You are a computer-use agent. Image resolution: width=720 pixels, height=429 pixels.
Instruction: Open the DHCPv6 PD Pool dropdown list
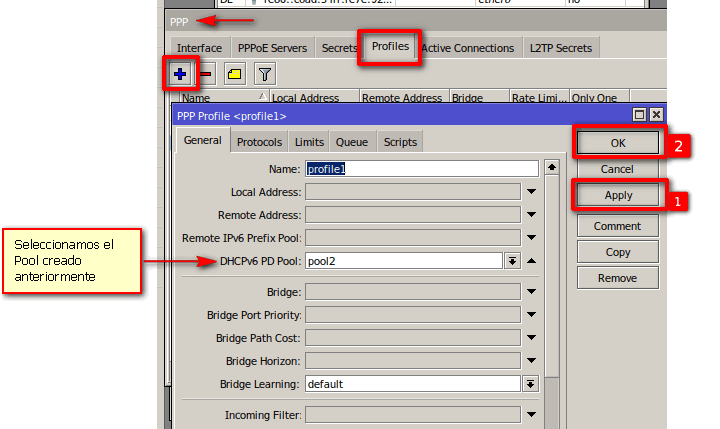[512, 260]
